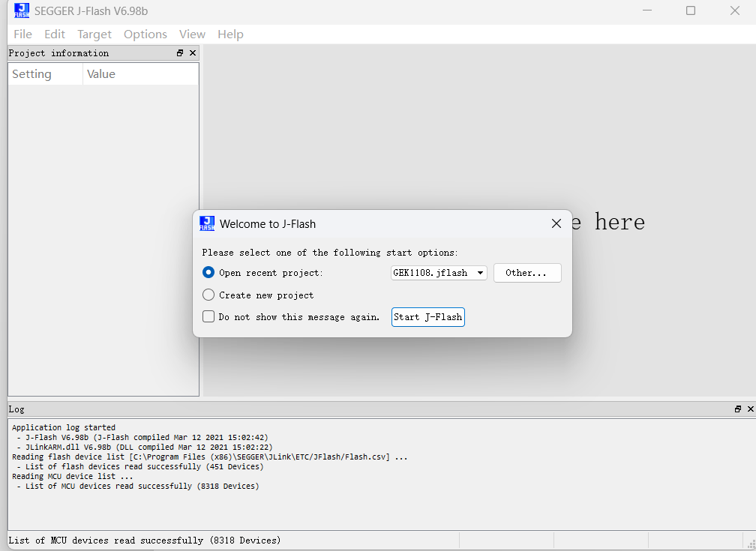Click the 'Project information' panel title
Screen dimensions: 756x551
[x=58, y=53]
